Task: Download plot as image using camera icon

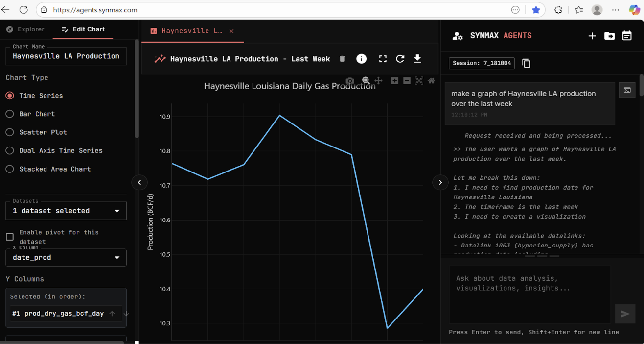Action: pos(349,81)
